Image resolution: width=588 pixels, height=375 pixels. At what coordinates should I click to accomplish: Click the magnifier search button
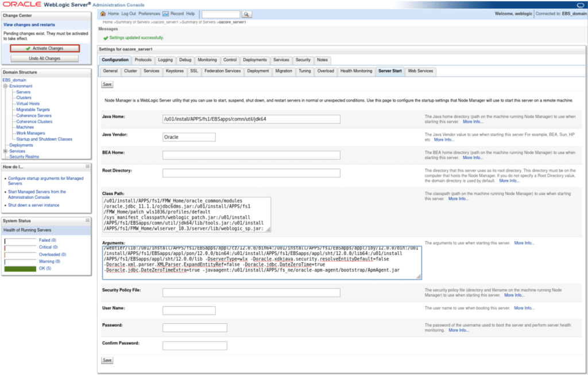point(246,14)
